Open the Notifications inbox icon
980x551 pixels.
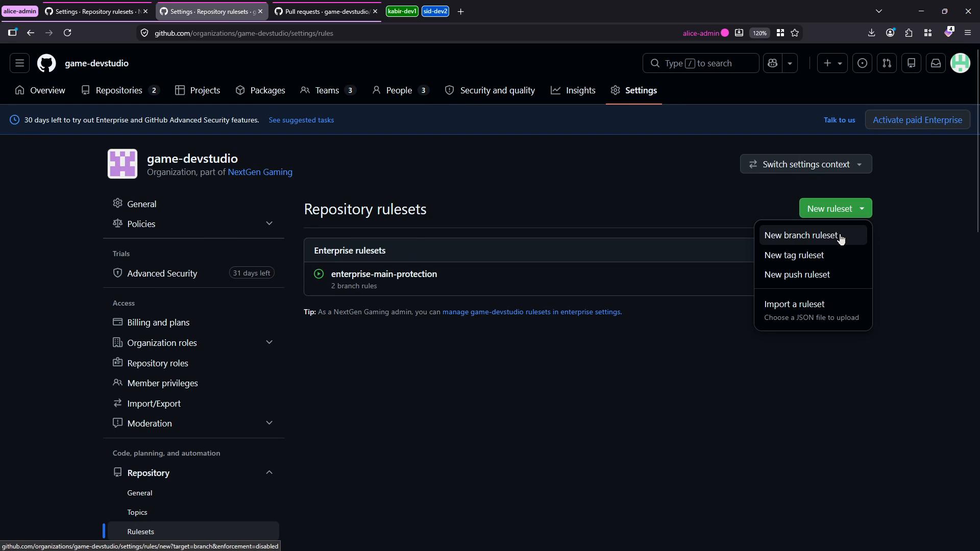[x=936, y=63]
